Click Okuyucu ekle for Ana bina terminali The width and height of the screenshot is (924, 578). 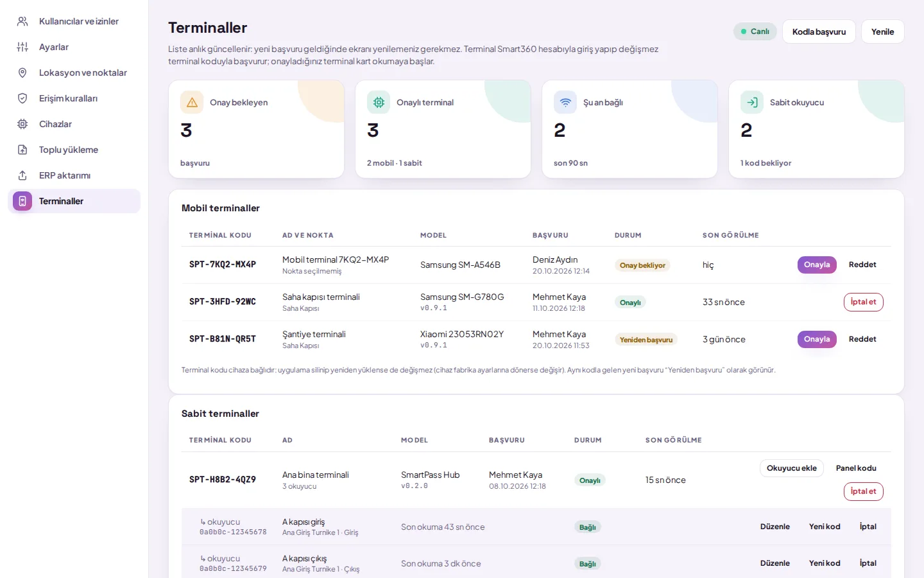[792, 468]
